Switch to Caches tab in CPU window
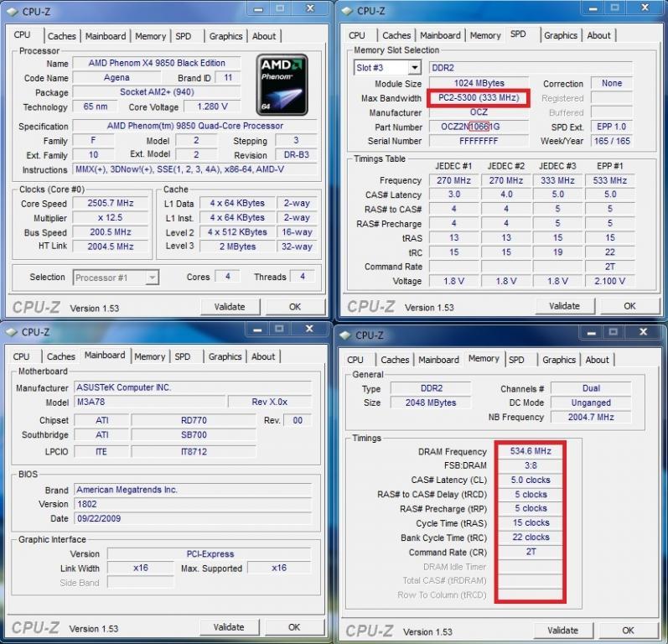Image resolution: width=668 pixels, height=644 pixels. click(62, 36)
